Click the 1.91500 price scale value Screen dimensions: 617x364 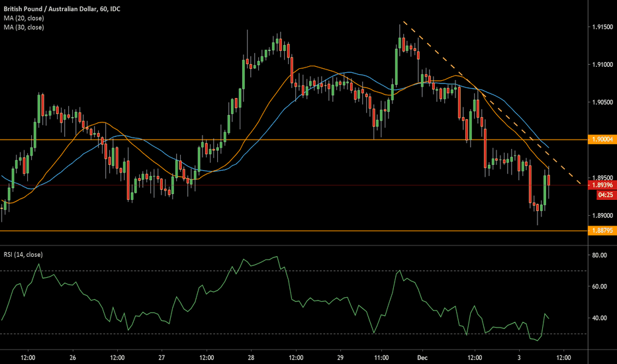coord(602,27)
